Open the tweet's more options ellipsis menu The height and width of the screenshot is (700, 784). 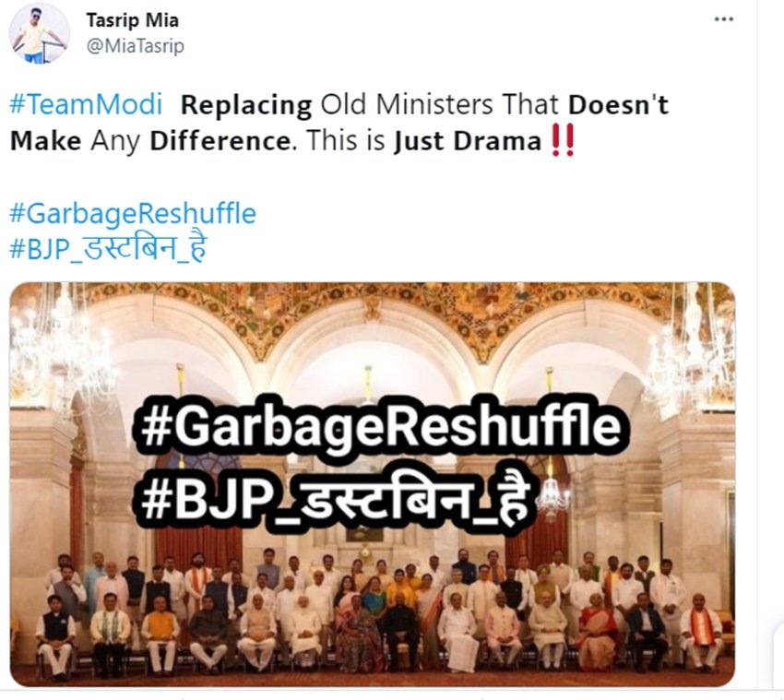(x=723, y=19)
